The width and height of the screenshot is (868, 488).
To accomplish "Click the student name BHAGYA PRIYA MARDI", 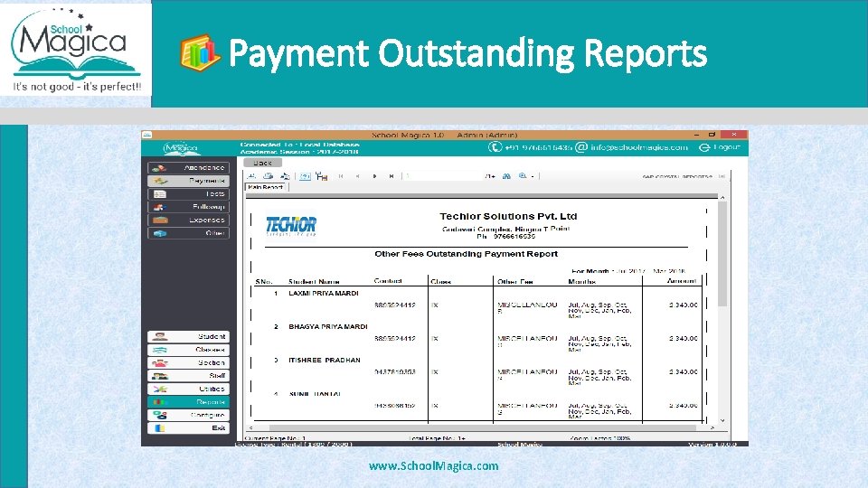I will click(x=328, y=326).
